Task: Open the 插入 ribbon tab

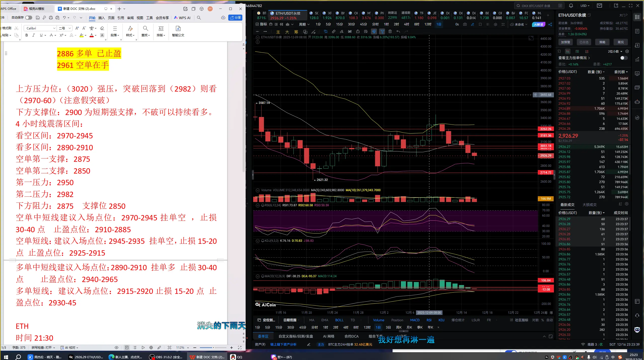Action: (x=101, y=18)
